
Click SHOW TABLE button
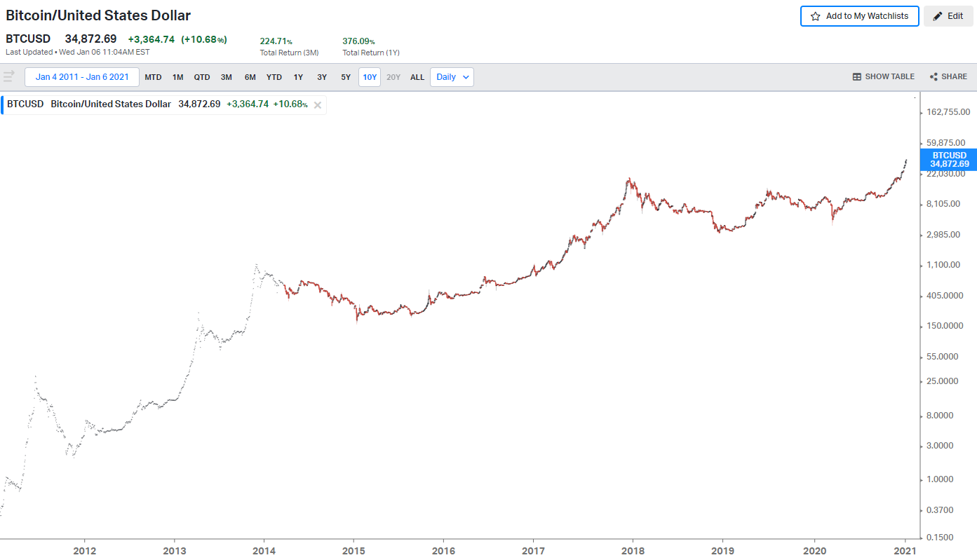tap(884, 77)
